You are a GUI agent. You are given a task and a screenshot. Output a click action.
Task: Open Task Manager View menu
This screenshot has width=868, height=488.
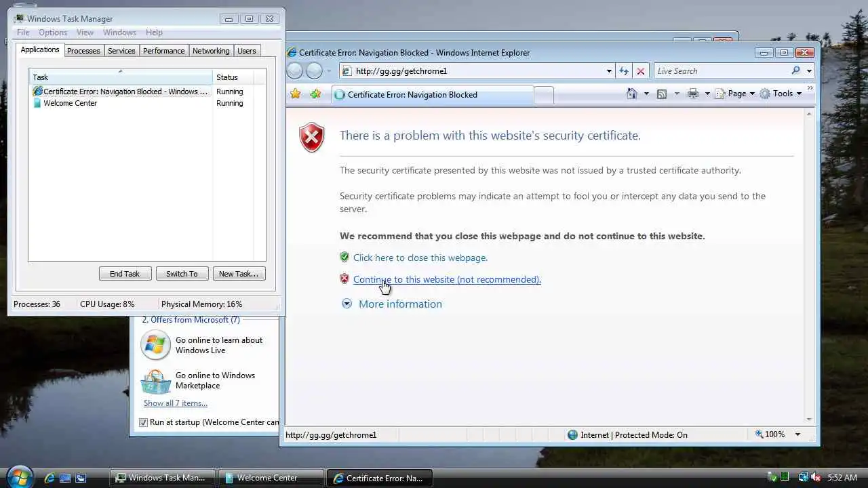click(x=85, y=33)
